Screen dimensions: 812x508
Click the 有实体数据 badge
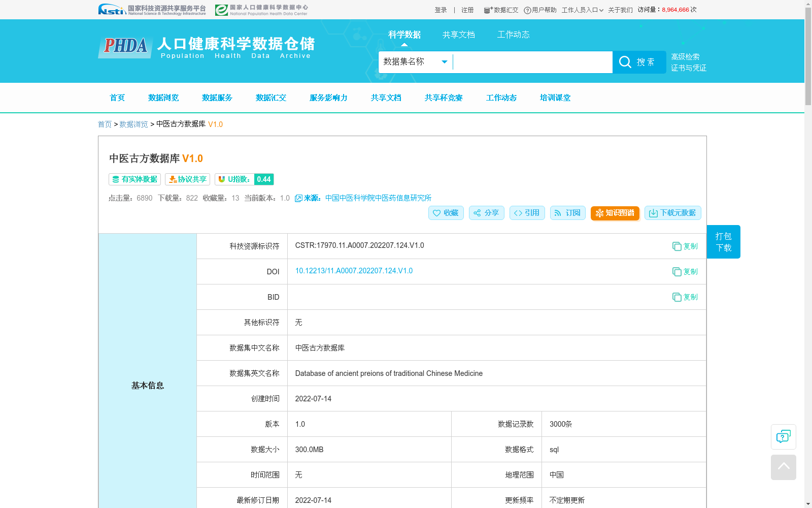click(134, 179)
